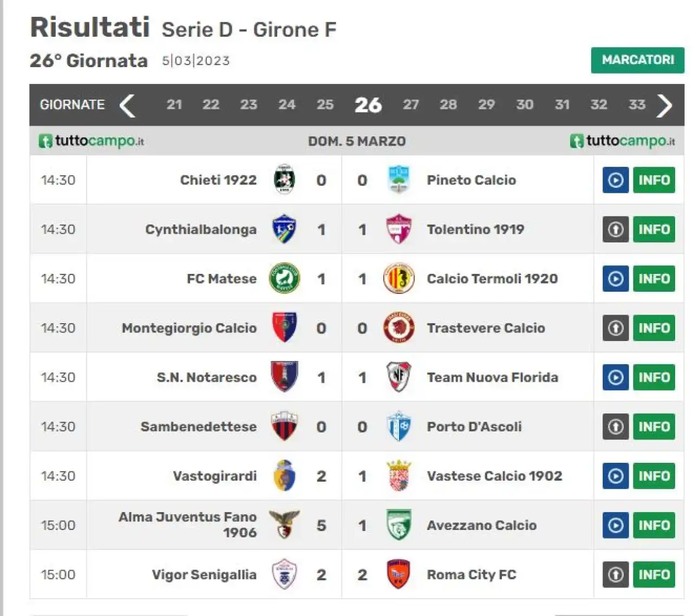Go to next giornate with right chevron
Viewport: 693px width, 616px height.
(x=664, y=105)
